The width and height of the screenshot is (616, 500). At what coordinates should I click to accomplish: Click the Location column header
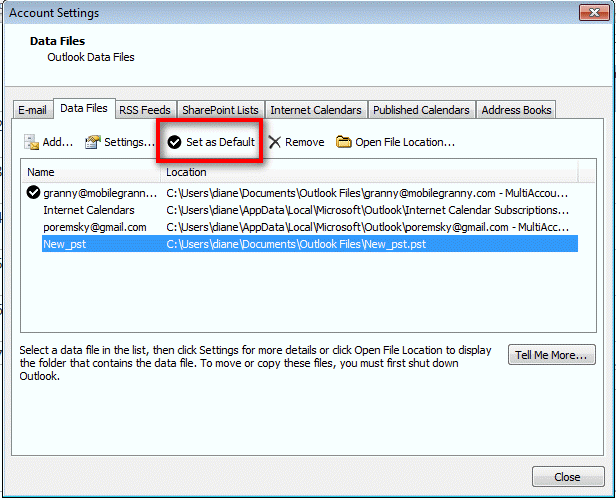(369, 172)
